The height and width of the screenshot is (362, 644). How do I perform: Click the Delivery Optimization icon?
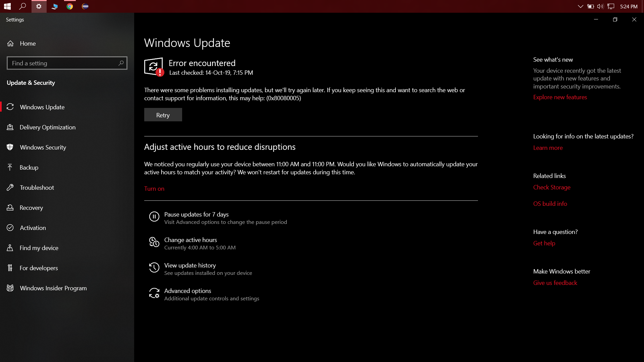pyautogui.click(x=10, y=127)
